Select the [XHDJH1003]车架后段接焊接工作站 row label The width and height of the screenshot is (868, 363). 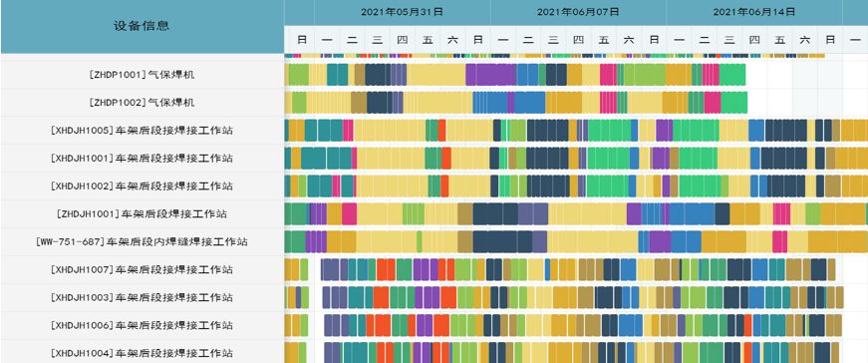pyautogui.click(x=143, y=297)
